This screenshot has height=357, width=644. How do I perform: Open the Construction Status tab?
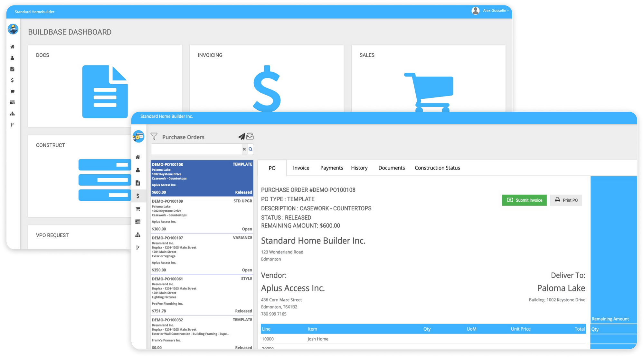[x=437, y=168]
